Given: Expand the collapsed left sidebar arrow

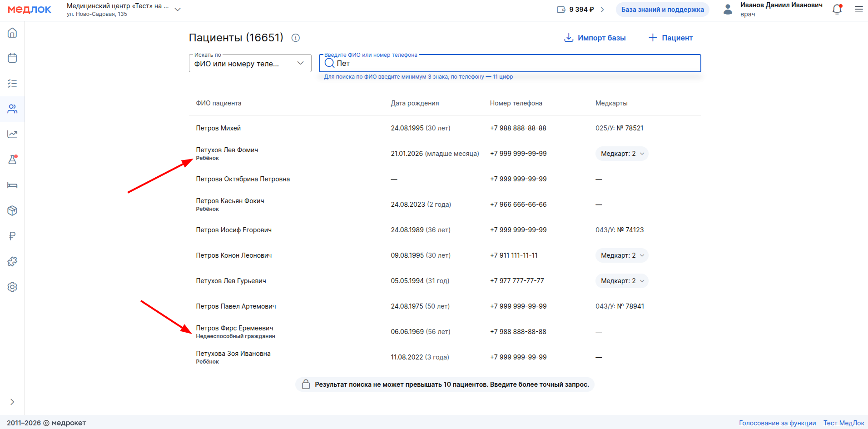Looking at the screenshot, I should point(12,402).
